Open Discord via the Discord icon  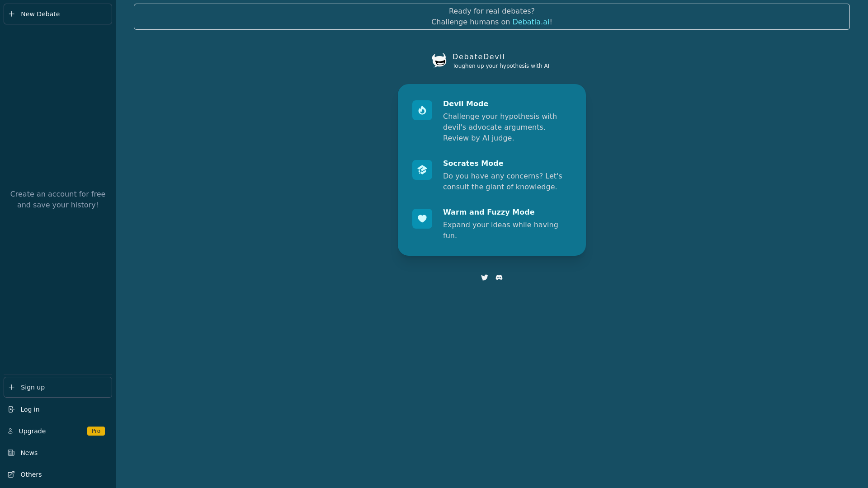tap(499, 277)
